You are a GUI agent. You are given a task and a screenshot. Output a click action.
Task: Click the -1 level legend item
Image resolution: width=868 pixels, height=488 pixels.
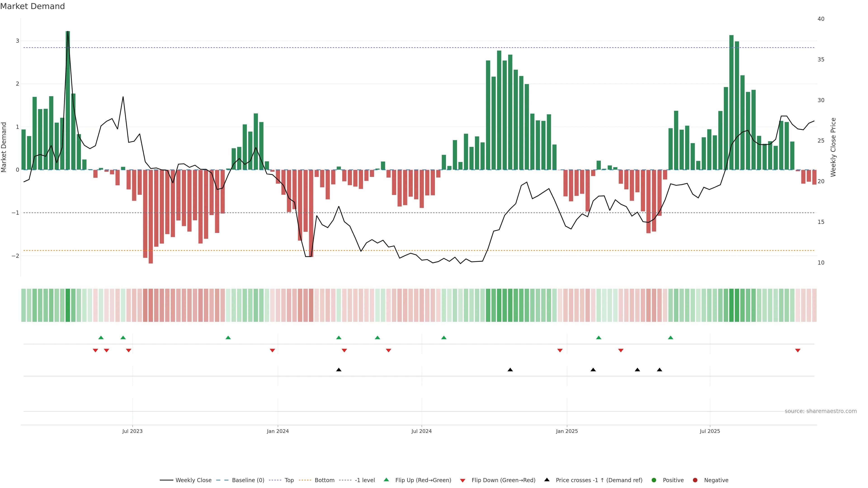pyautogui.click(x=365, y=480)
